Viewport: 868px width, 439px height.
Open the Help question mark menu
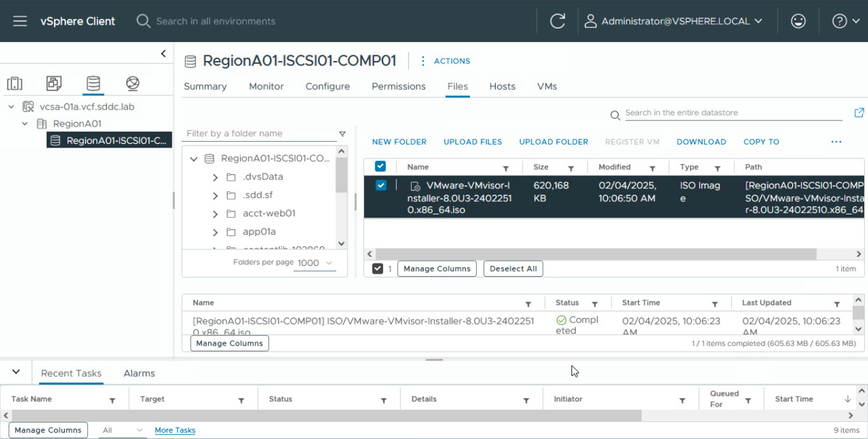point(847,21)
